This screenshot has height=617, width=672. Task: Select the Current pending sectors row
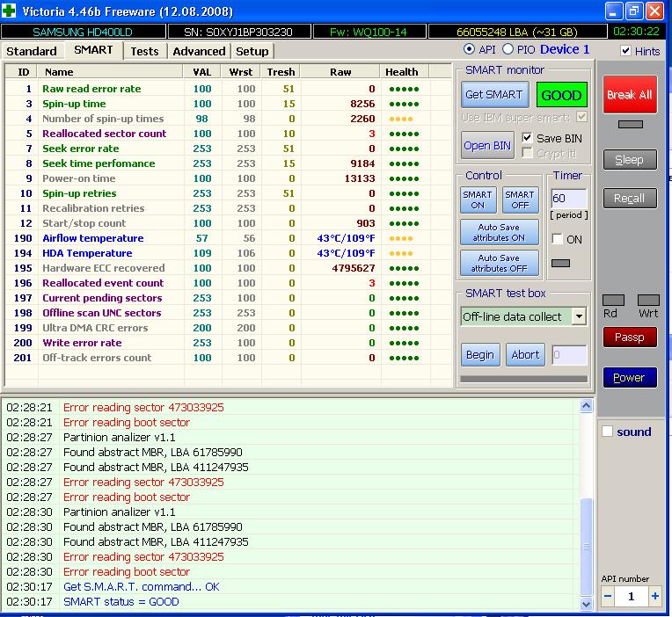coord(228,298)
